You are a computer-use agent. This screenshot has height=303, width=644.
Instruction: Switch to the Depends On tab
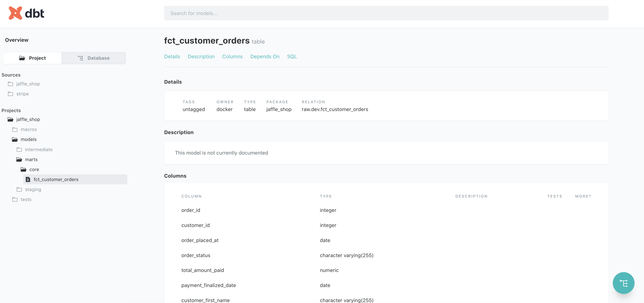click(x=264, y=56)
